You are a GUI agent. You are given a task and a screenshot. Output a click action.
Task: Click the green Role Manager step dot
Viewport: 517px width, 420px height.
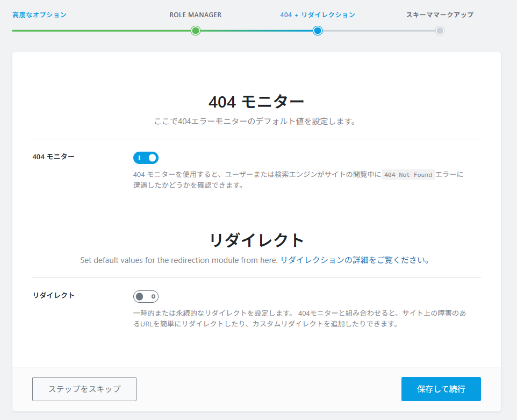point(196,31)
